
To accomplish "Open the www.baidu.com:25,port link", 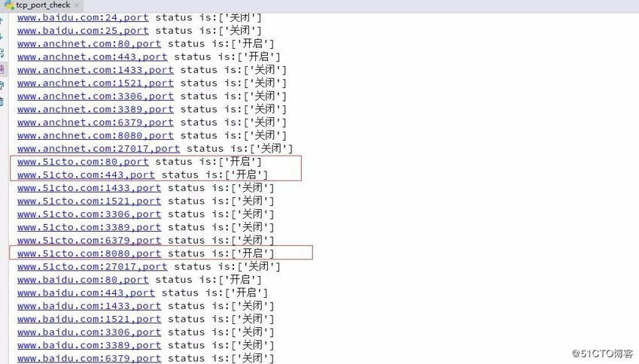I will coord(83,31).
